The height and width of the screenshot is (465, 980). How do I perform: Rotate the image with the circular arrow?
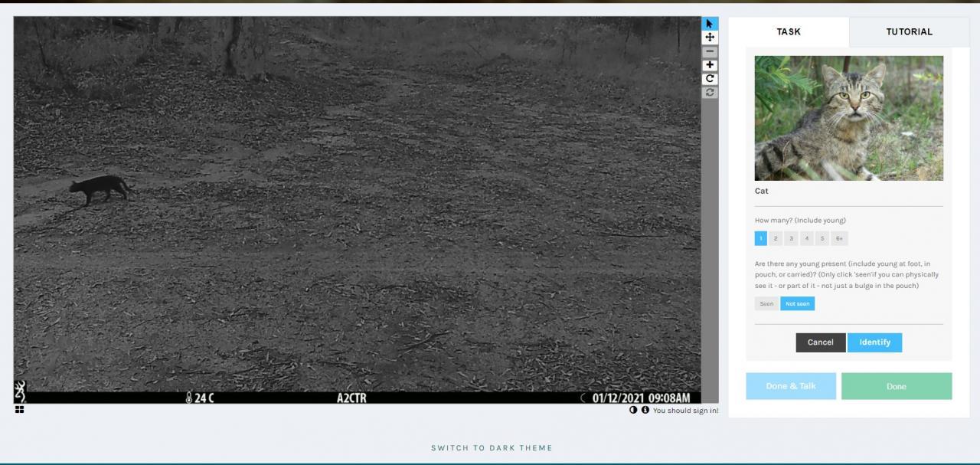click(710, 79)
